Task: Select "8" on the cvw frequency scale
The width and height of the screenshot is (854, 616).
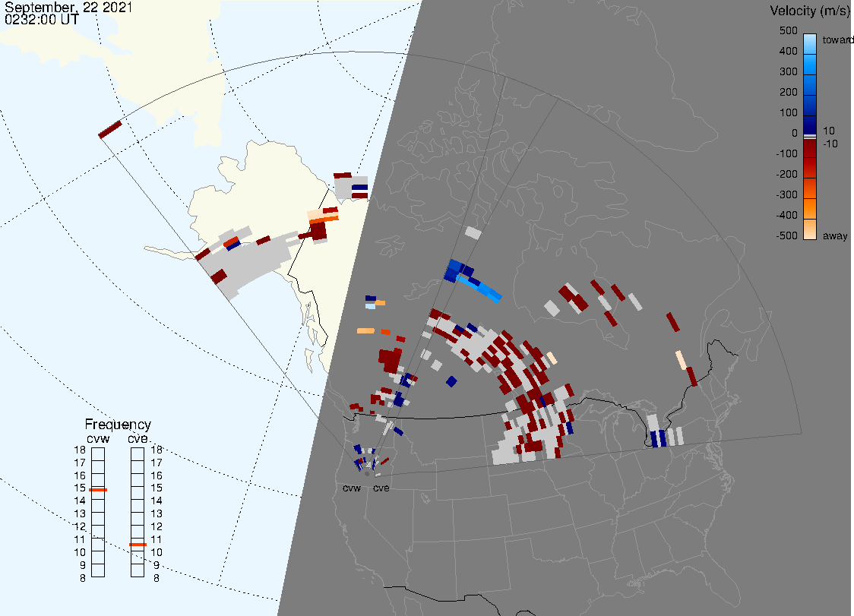Action: tap(83, 579)
